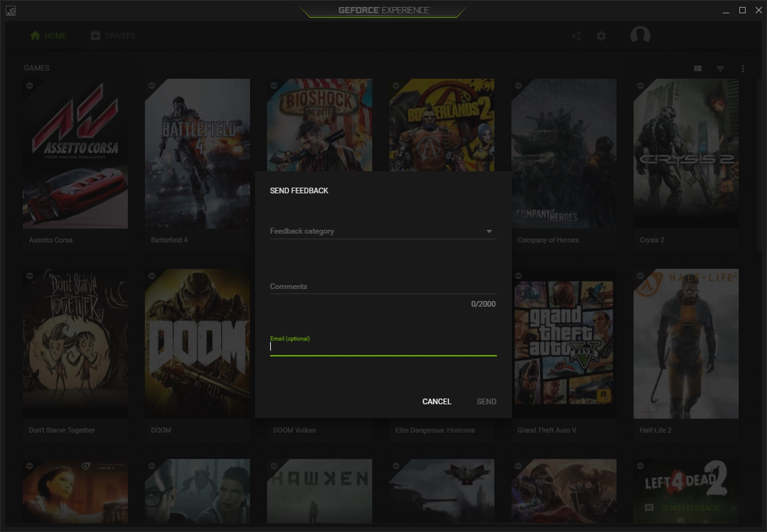Focus the Email (optional) field
The image size is (767, 532).
pyautogui.click(x=383, y=347)
